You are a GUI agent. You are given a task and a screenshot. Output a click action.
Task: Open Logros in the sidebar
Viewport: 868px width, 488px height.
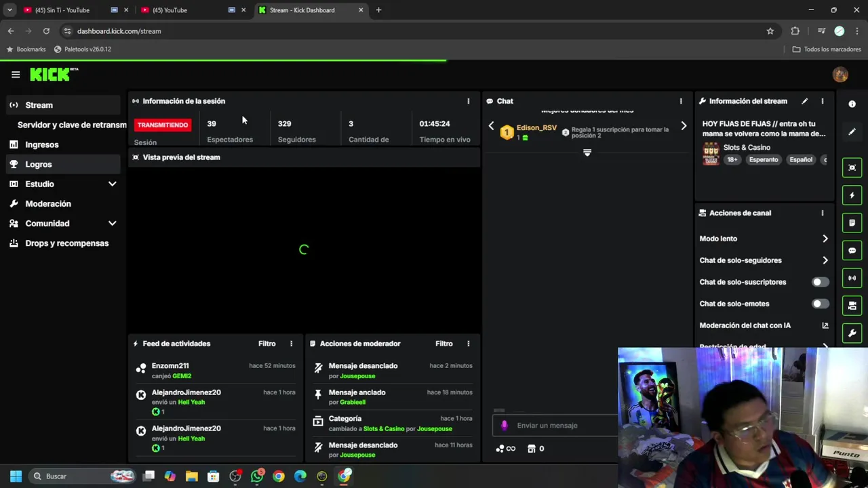click(x=63, y=164)
